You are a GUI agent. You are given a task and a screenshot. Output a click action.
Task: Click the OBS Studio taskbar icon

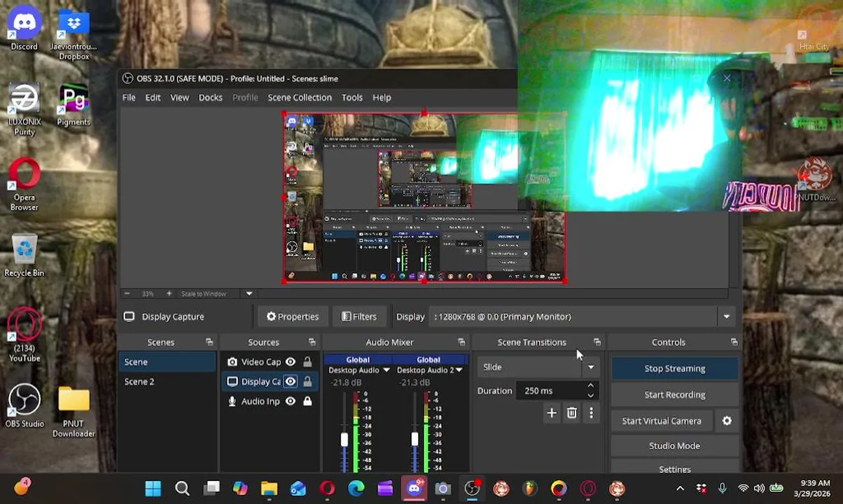(472, 488)
